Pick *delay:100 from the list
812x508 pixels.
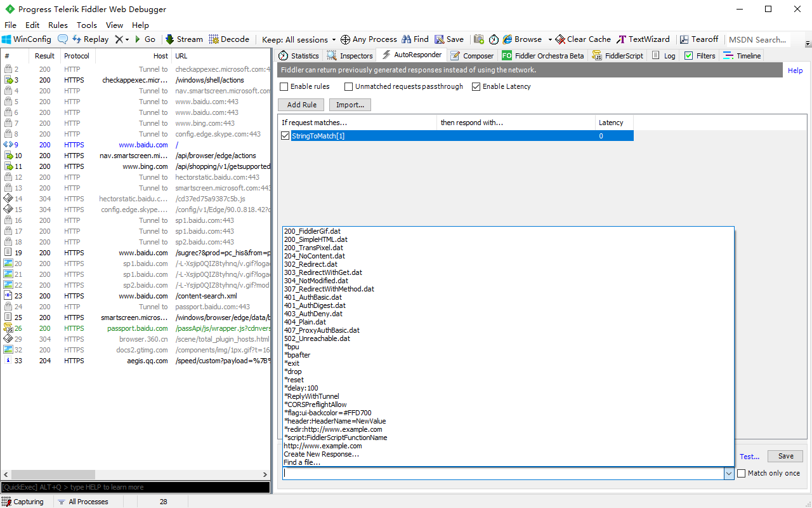301,388
